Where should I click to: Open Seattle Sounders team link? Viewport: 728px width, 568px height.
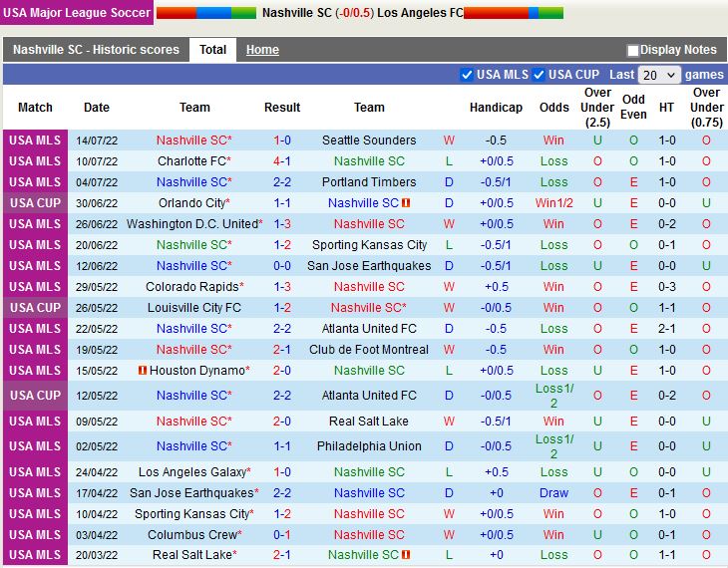tap(369, 141)
